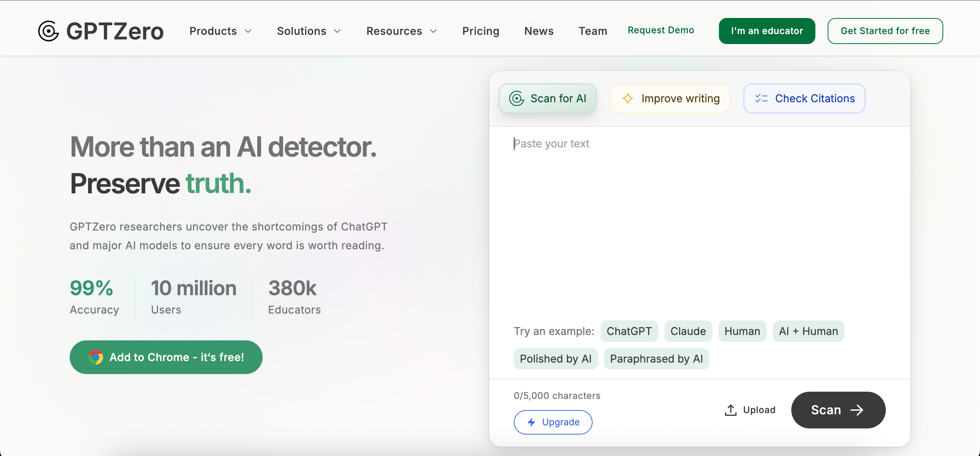Screen dimensions: 980x456
Task: Click Add to Chrome - it's free!
Action: click(166, 357)
